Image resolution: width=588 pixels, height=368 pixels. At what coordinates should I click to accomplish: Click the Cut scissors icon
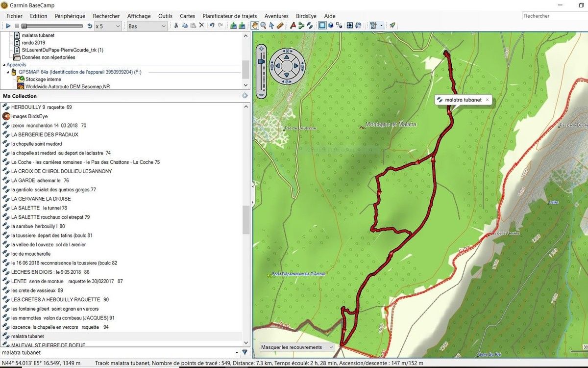176,26
